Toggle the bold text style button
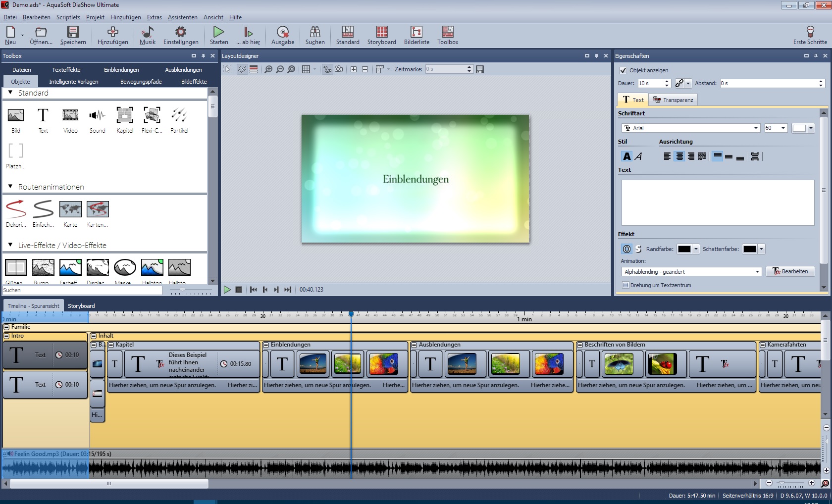832x504 pixels. click(626, 156)
